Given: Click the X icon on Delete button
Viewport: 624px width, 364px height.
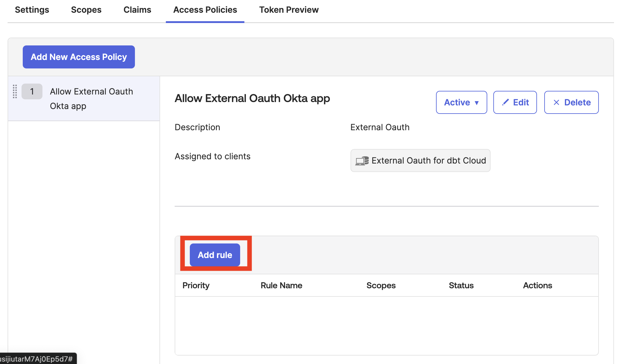Looking at the screenshot, I should 557,102.
